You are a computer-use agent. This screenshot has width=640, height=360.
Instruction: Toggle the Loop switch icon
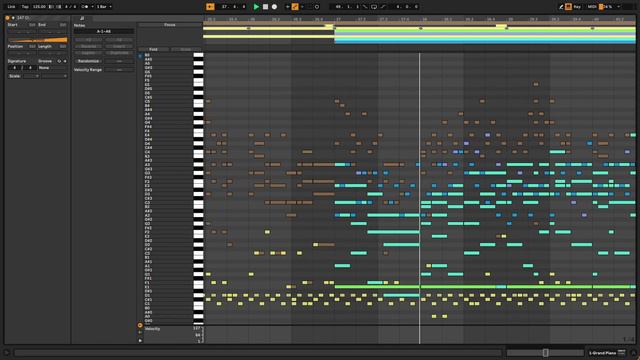tap(374, 7)
